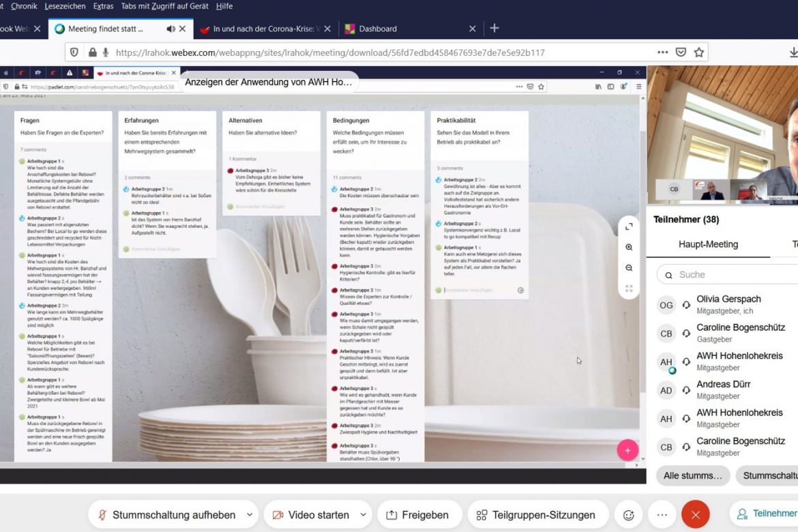Expand video options arrow beside Video starten
The height and width of the screenshot is (532, 798).
(x=363, y=515)
